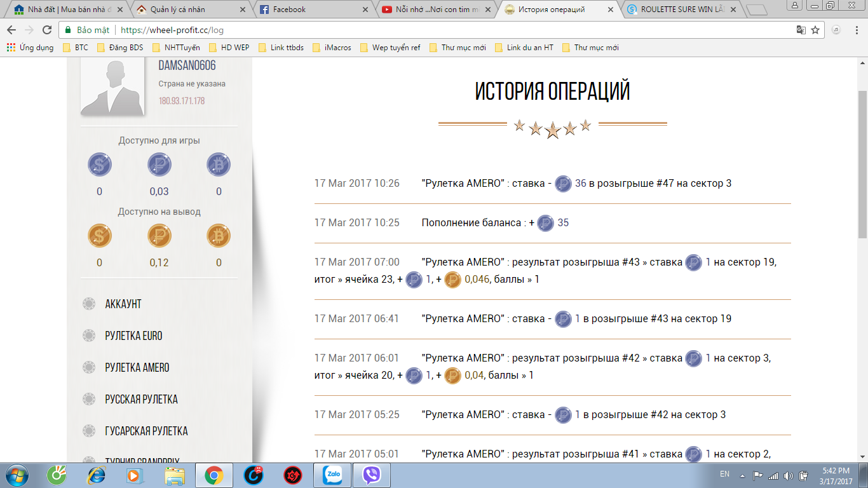Open the HD WEP bookmark folder
Image resolution: width=868 pixels, height=488 pixels.
[x=229, y=48]
